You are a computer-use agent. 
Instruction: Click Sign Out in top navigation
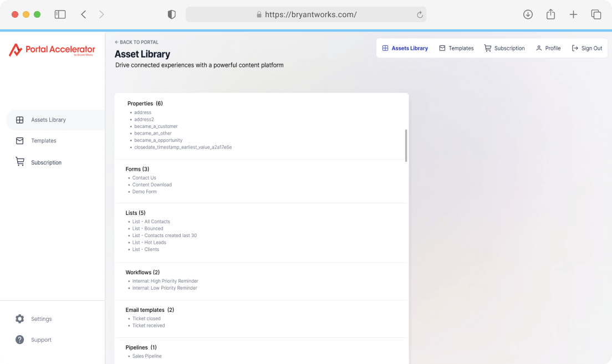pyautogui.click(x=587, y=48)
